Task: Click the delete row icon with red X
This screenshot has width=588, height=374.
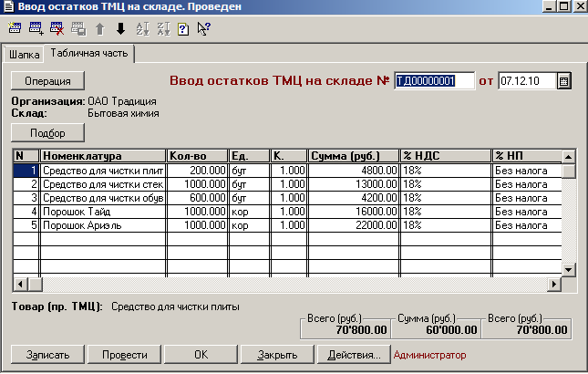Action: [57, 28]
